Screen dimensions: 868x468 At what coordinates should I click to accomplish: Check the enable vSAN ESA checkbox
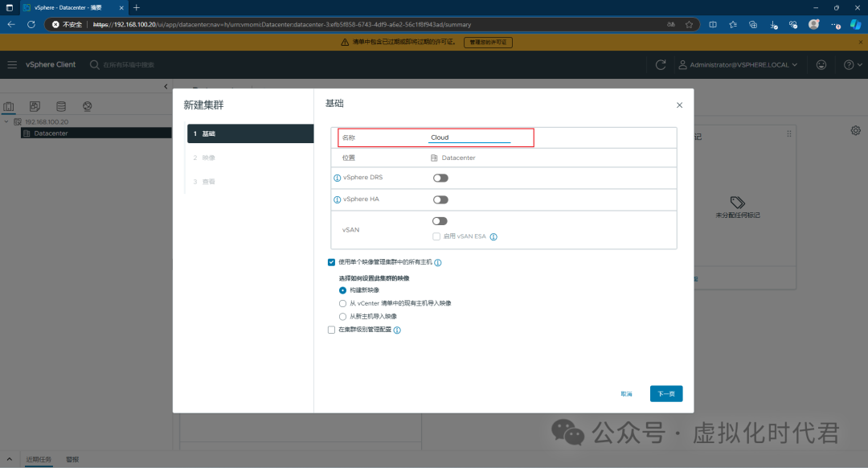436,236
